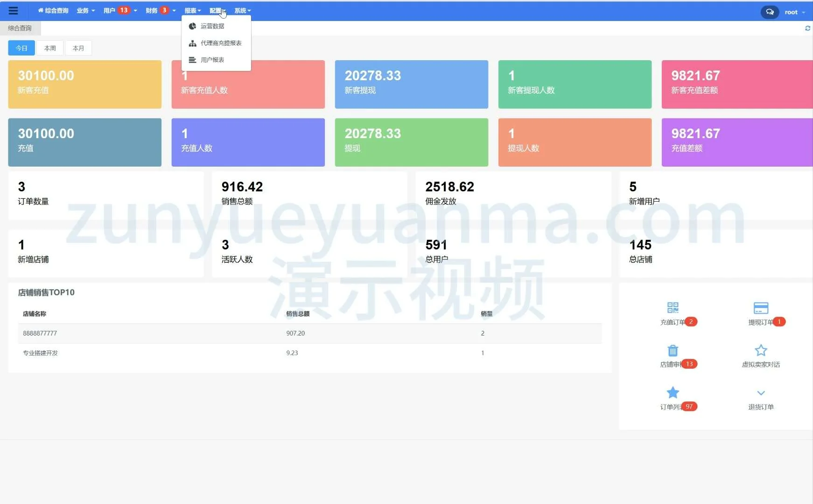This screenshot has width=813, height=504.
Task: Click the hamburger menu icon
Action: [13, 11]
